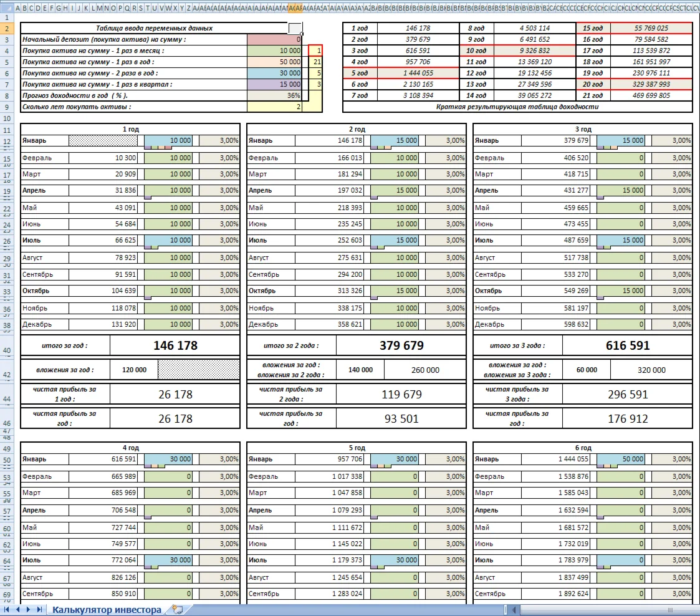Select year 2 Февраль balance 166 013
Screen dimensions: 700x616
[329, 158]
